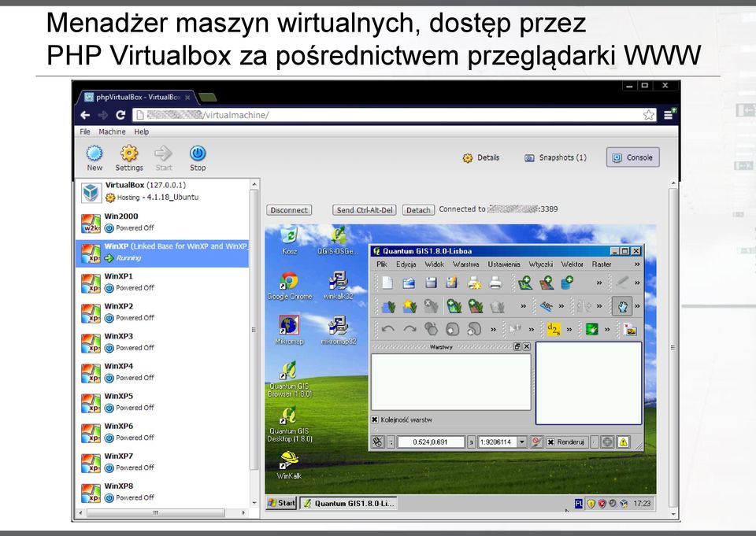Image resolution: width=756 pixels, height=536 pixels.
Task: Select the Pan map hand tool
Action: coord(622,306)
